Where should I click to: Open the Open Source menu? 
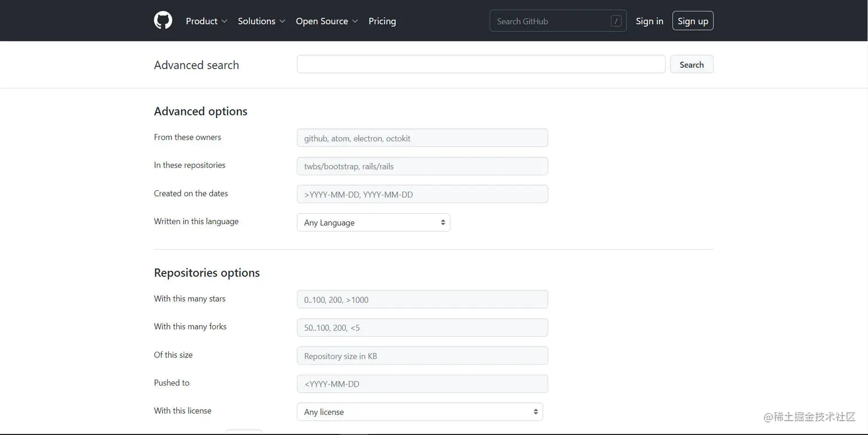327,21
